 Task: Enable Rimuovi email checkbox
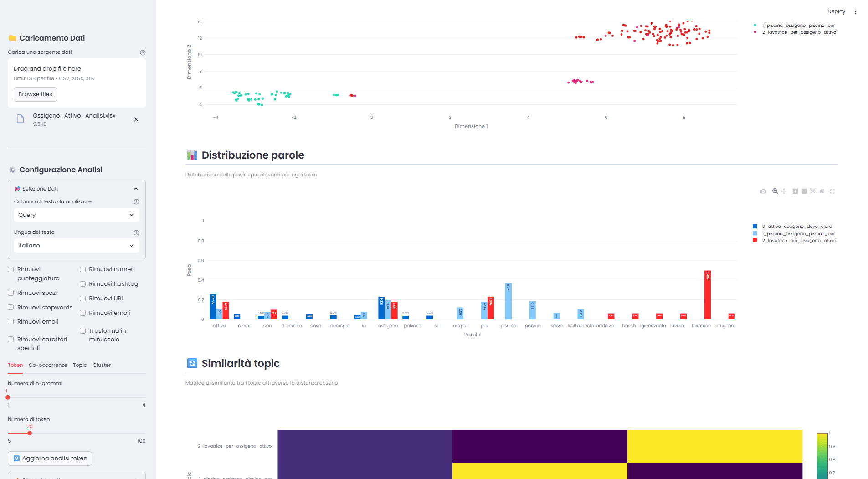tap(11, 322)
